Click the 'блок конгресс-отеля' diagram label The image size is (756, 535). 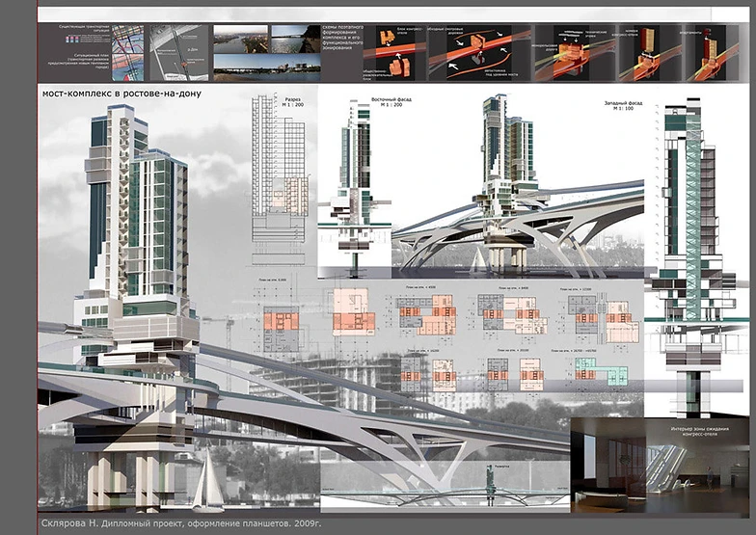[410, 30]
